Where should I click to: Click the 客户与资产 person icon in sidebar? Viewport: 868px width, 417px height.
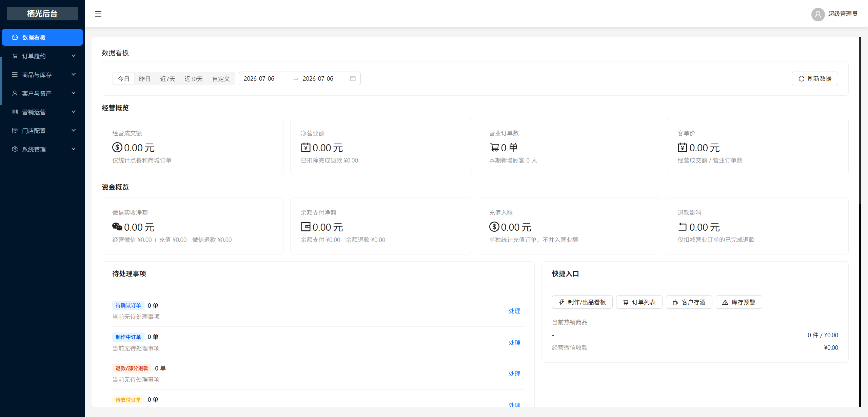15,93
